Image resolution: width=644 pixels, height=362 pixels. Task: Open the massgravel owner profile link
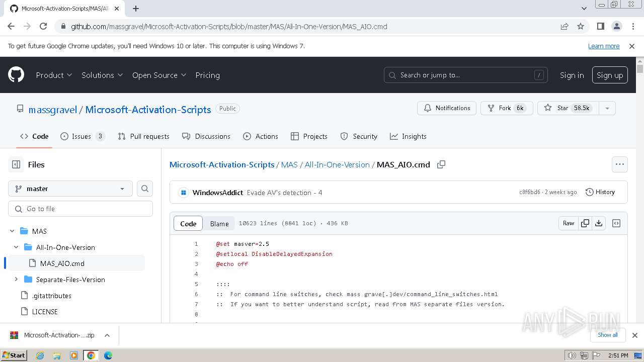coord(53,110)
